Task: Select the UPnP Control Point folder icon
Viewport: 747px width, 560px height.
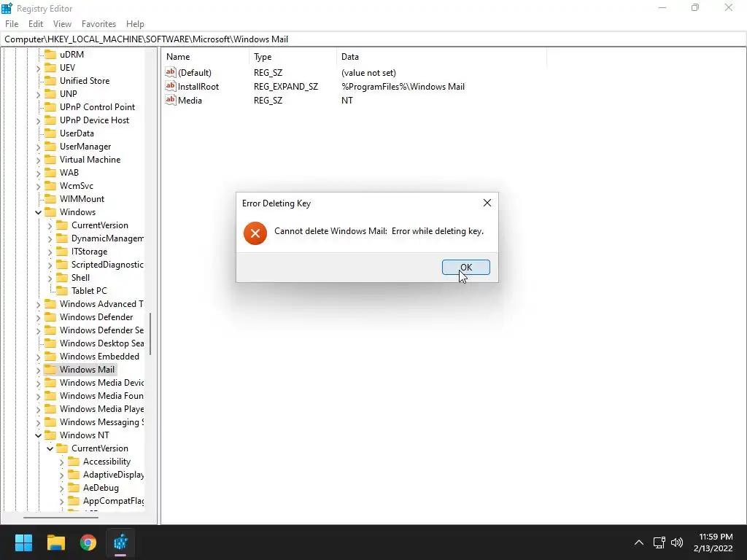Action: [50, 106]
